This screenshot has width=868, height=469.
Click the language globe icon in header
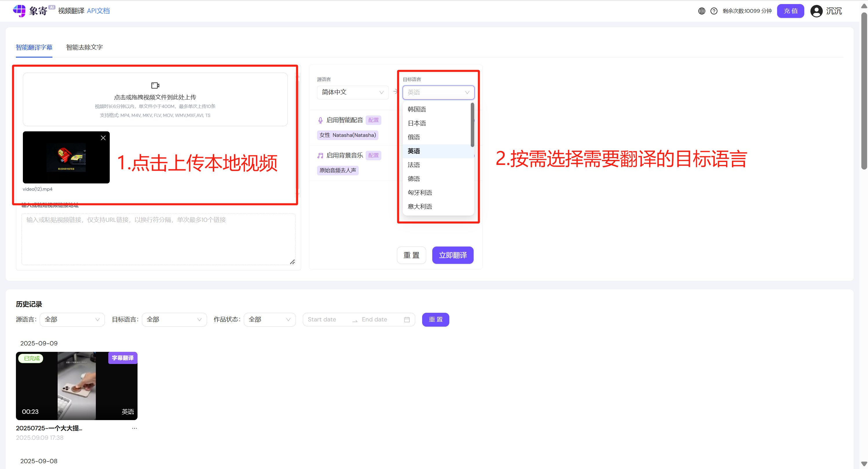[x=702, y=11]
